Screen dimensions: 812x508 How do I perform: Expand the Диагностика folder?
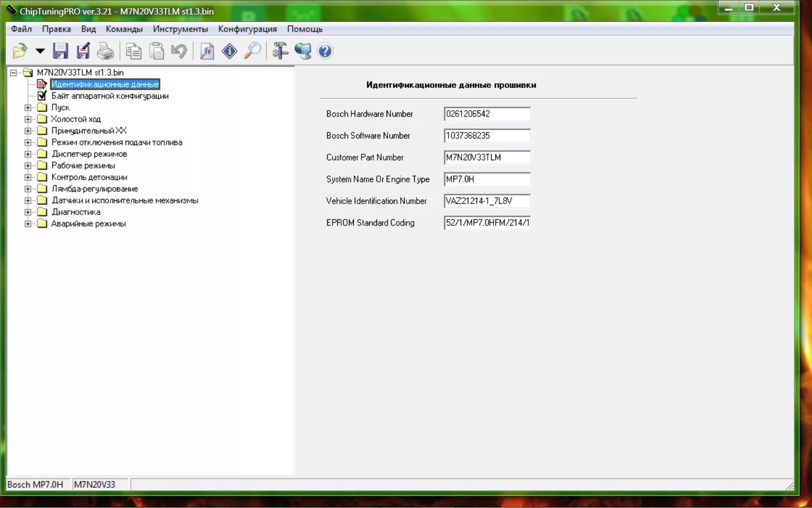[28, 212]
